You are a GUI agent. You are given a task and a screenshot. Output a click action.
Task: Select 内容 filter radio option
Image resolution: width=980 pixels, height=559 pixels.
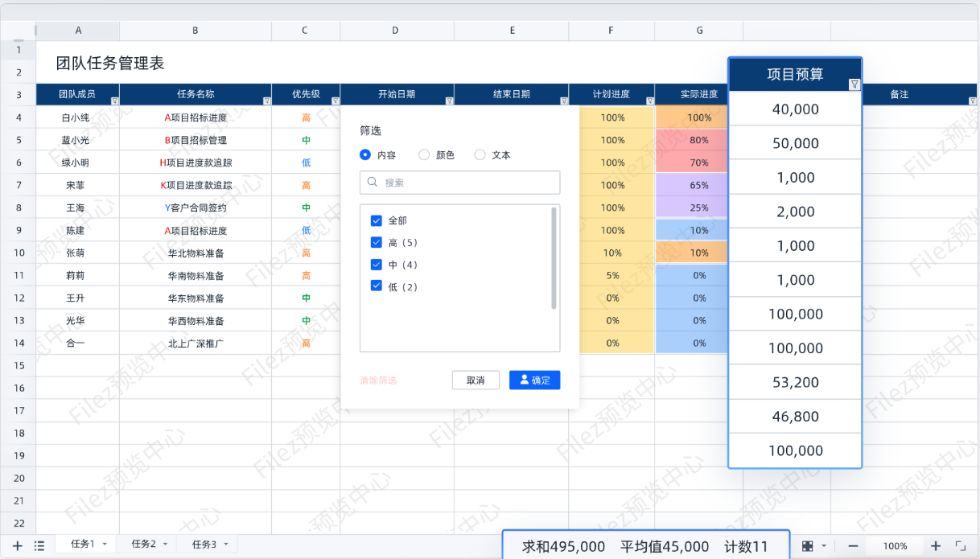(x=365, y=155)
